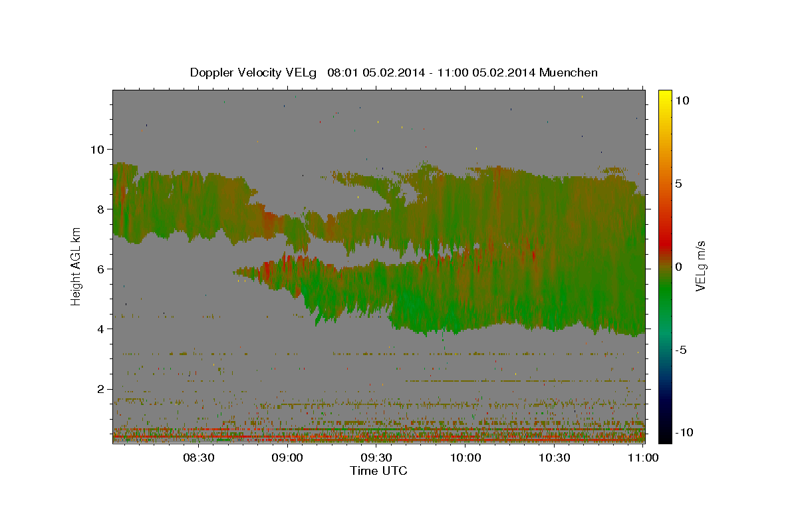Select the 08:30 time axis label
798x532 pixels.
coord(199,458)
